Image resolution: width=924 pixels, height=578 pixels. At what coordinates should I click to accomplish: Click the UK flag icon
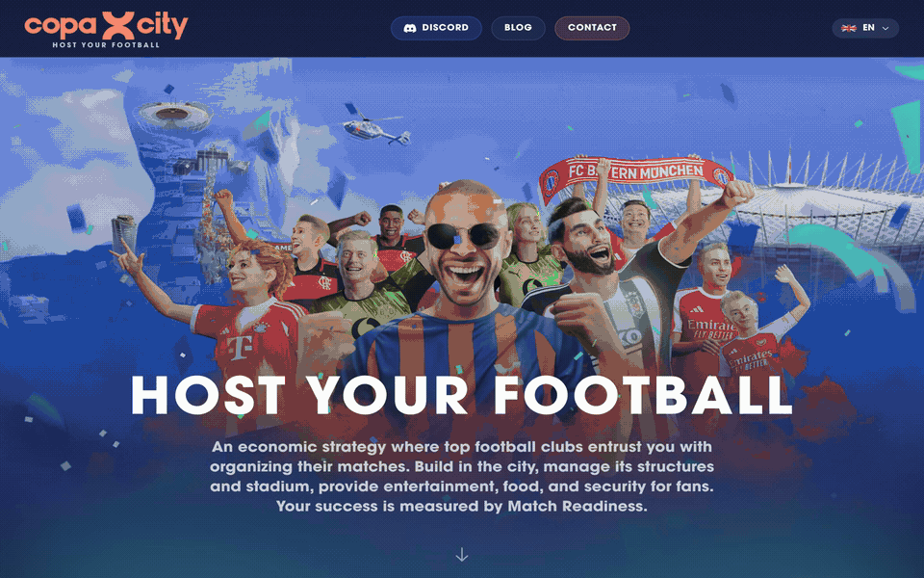(x=849, y=28)
